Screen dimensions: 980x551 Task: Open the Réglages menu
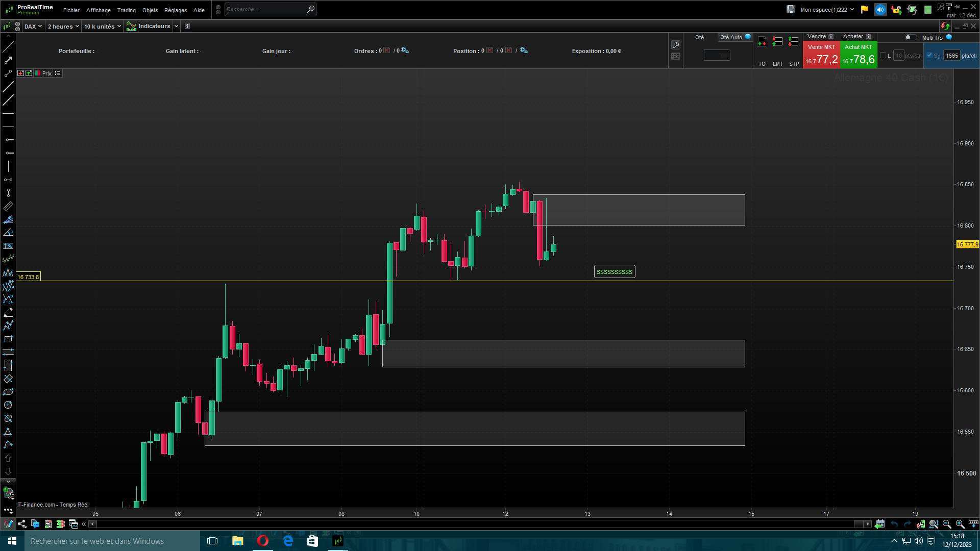coord(175,10)
